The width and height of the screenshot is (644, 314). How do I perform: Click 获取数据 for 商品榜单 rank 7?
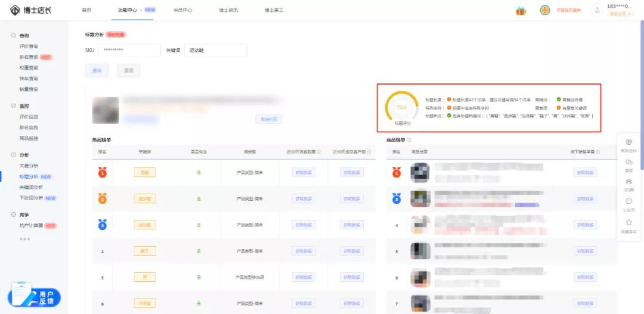pos(586,303)
